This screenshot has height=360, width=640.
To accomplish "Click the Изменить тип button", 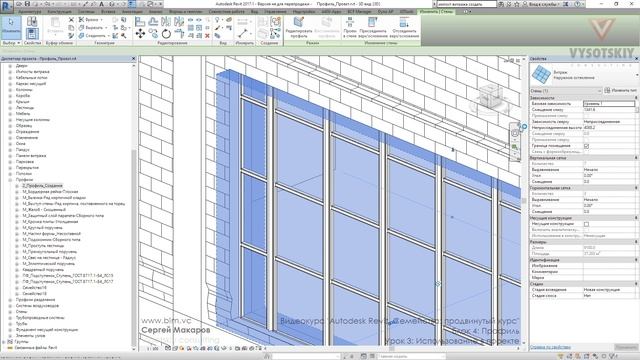I will click(620, 91).
